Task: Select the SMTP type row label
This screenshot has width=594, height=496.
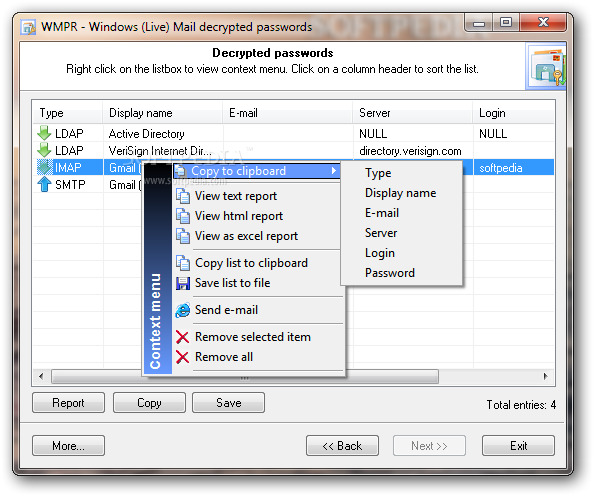Action: [x=70, y=185]
